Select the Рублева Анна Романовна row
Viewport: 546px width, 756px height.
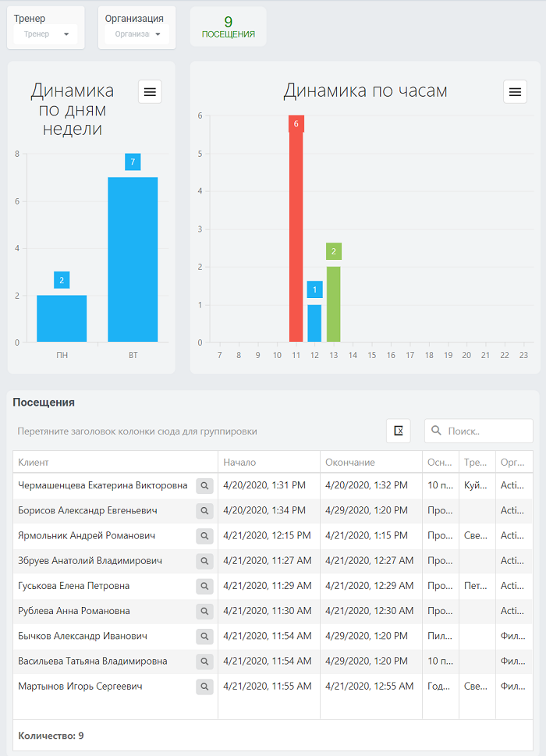(x=273, y=611)
